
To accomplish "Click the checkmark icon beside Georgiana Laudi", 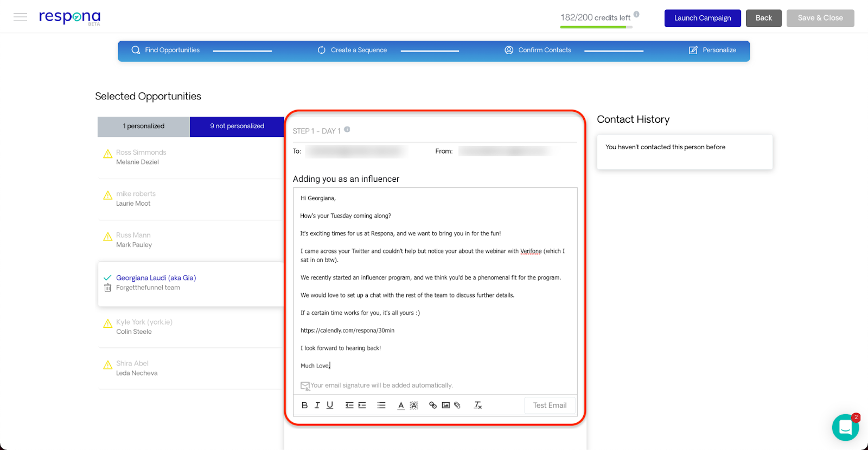I will click(x=107, y=277).
